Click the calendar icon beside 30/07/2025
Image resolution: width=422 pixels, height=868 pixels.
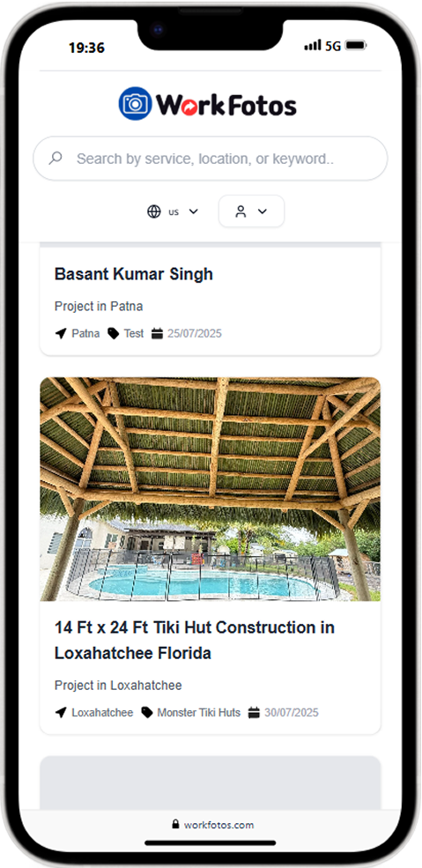pos(254,712)
